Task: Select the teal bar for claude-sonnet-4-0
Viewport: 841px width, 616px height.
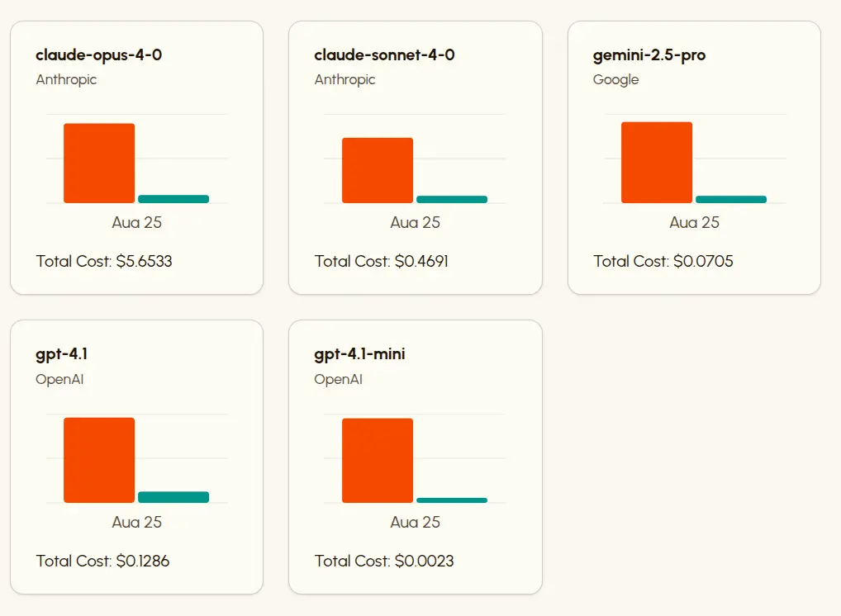Action: click(452, 199)
